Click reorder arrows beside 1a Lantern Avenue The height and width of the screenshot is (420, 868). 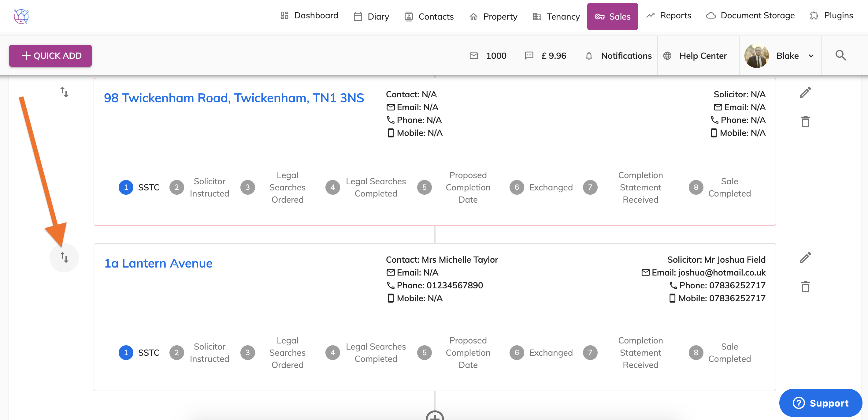coord(64,257)
